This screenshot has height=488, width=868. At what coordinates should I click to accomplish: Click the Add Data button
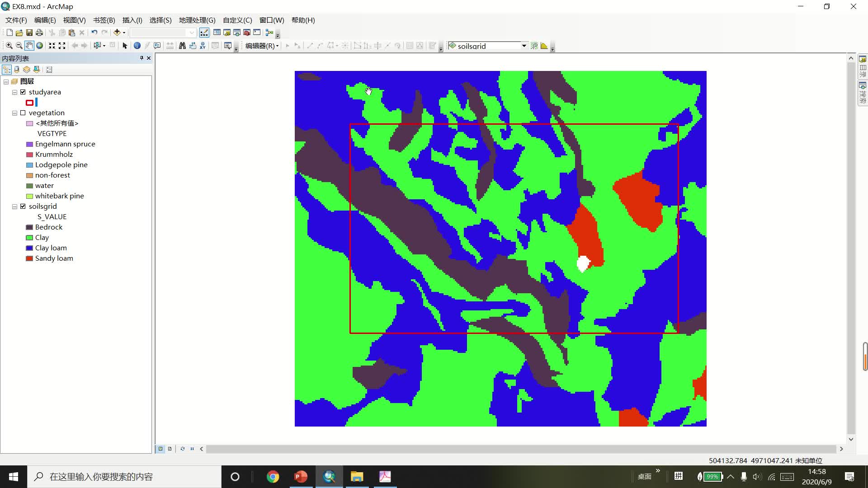(x=117, y=33)
